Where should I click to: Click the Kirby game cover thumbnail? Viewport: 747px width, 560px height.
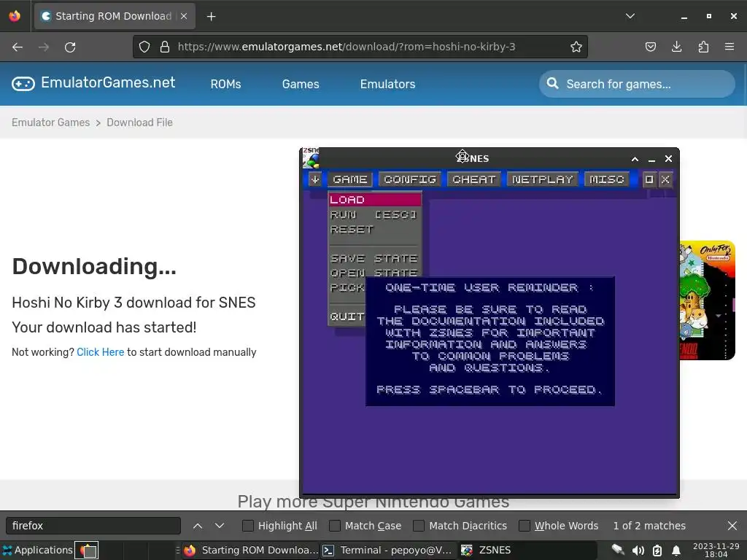(708, 301)
